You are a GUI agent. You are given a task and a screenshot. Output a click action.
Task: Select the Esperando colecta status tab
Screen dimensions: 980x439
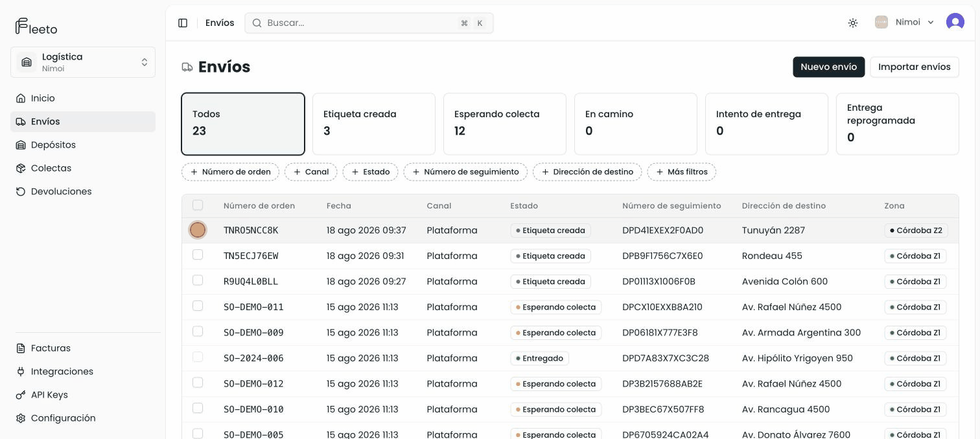click(505, 124)
